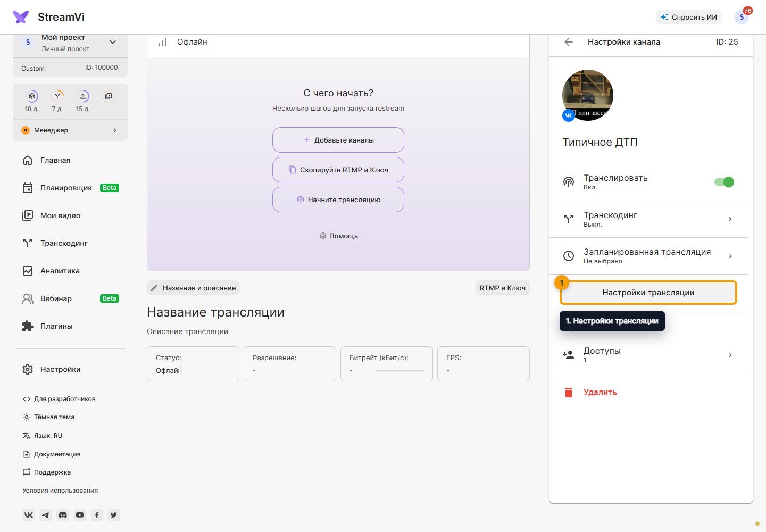The height and width of the screenshot is (532, 766).
Task: Toggle the Тёмная тема option
Action: pos(48,417)
